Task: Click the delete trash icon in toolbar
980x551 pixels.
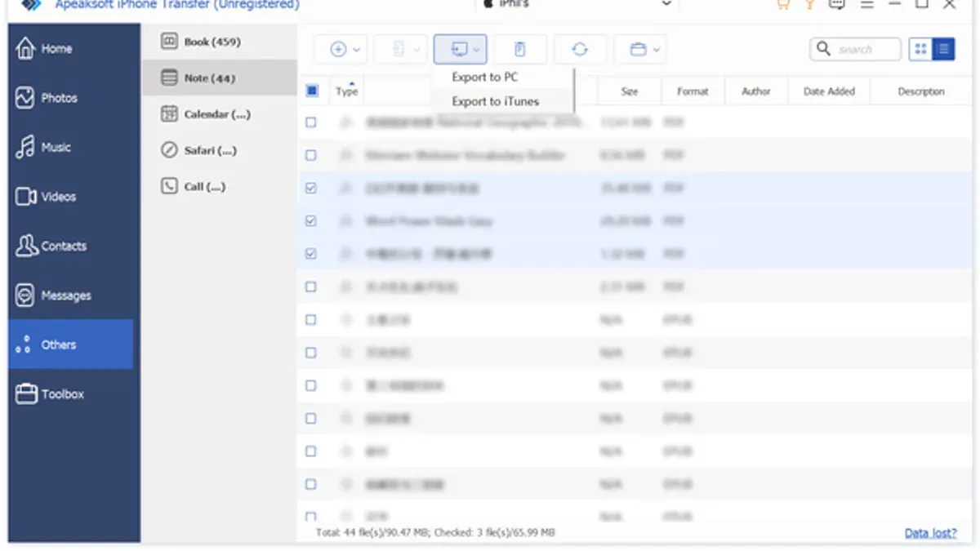Action: [x=520, y=50]
